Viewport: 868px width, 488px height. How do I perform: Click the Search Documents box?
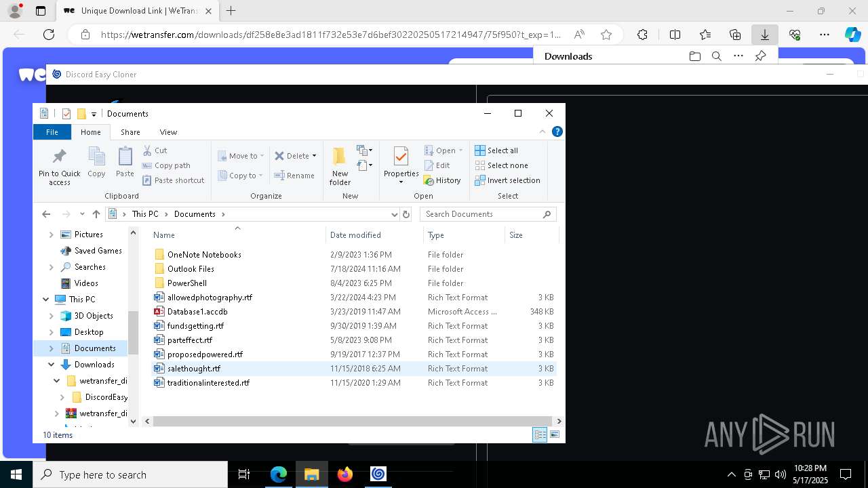488,214
